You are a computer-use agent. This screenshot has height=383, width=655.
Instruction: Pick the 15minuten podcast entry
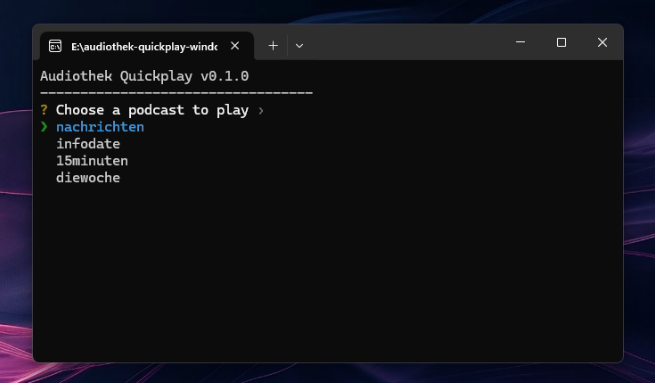[x=92, y=161]
